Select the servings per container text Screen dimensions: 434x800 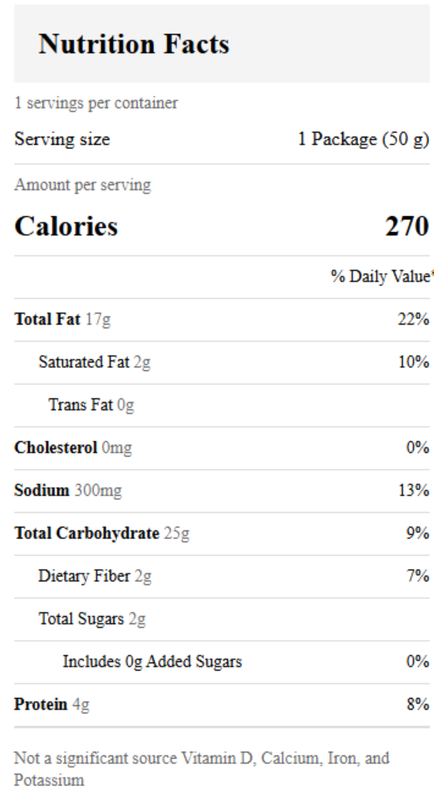96,103
